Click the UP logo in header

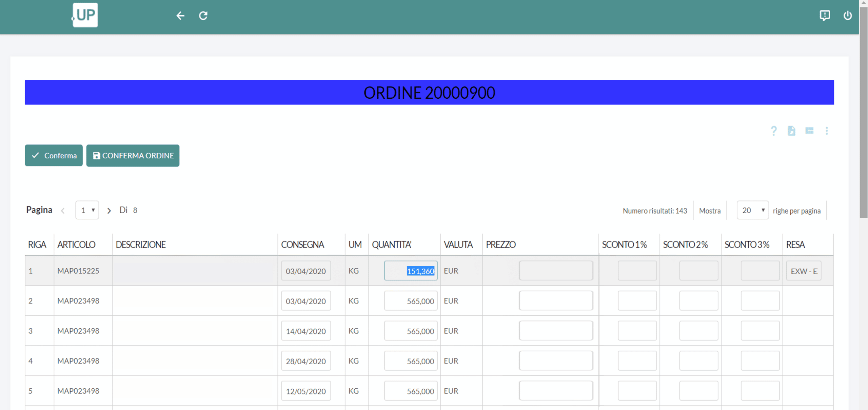(x=85, y=15)
